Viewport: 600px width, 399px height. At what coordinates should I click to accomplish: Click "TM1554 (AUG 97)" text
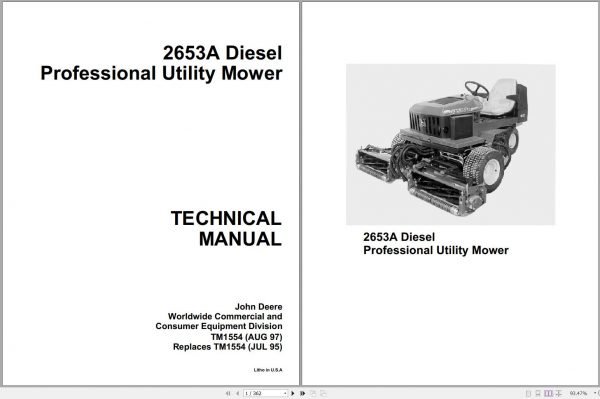pos(246,337)
